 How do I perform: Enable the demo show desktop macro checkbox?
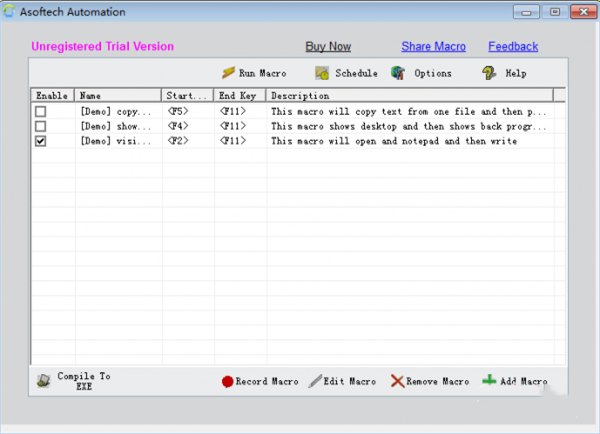[41, 126]
